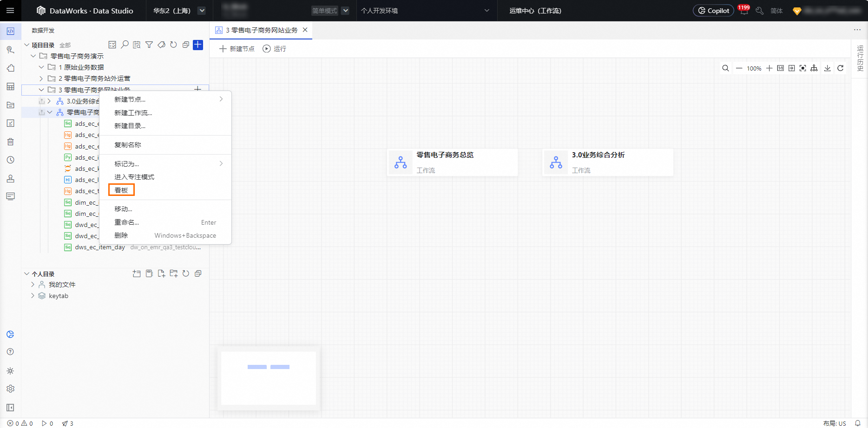Viewport: 868px width, 428px height.
Task: Open the table grid sidebar icon
Action: click(10, 86)
